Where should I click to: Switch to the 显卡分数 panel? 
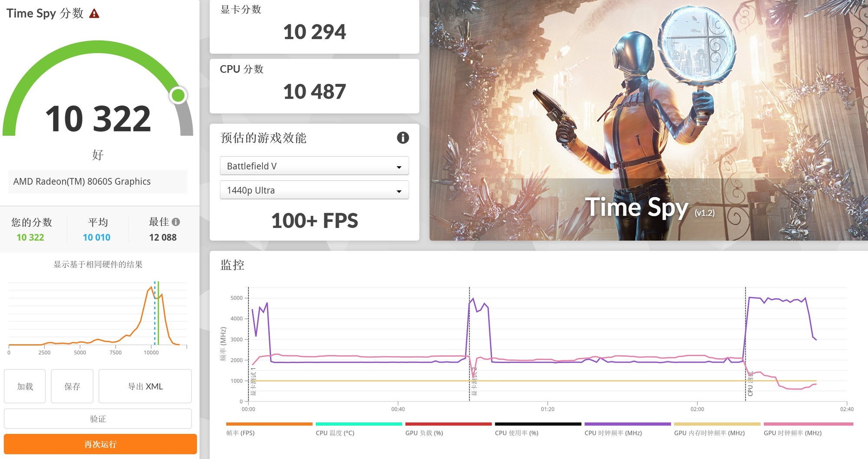(x=314, y=26)
